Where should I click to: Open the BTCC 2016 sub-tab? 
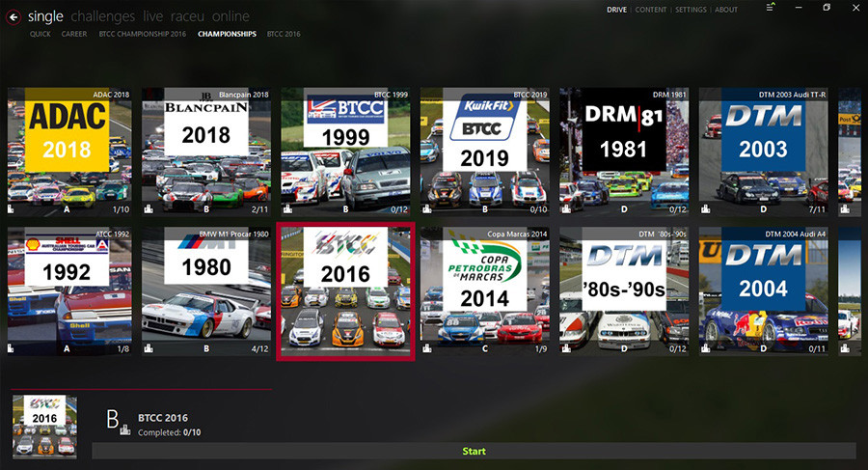coord(284,34)
